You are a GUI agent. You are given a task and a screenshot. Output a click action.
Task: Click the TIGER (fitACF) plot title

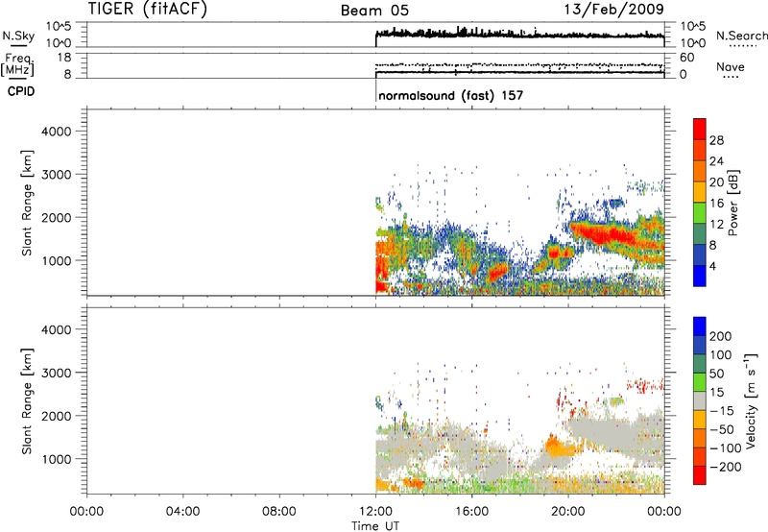tap(148, 9)
